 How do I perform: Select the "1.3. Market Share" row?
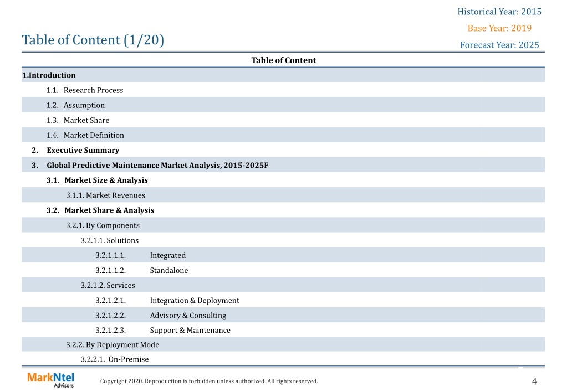[283, 120]
